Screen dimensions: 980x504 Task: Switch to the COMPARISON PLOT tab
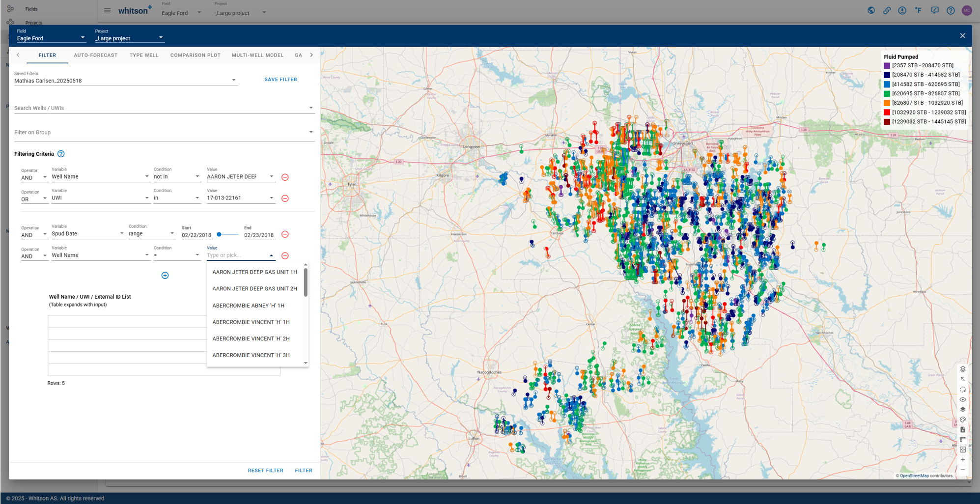click(x=196, y=55)
